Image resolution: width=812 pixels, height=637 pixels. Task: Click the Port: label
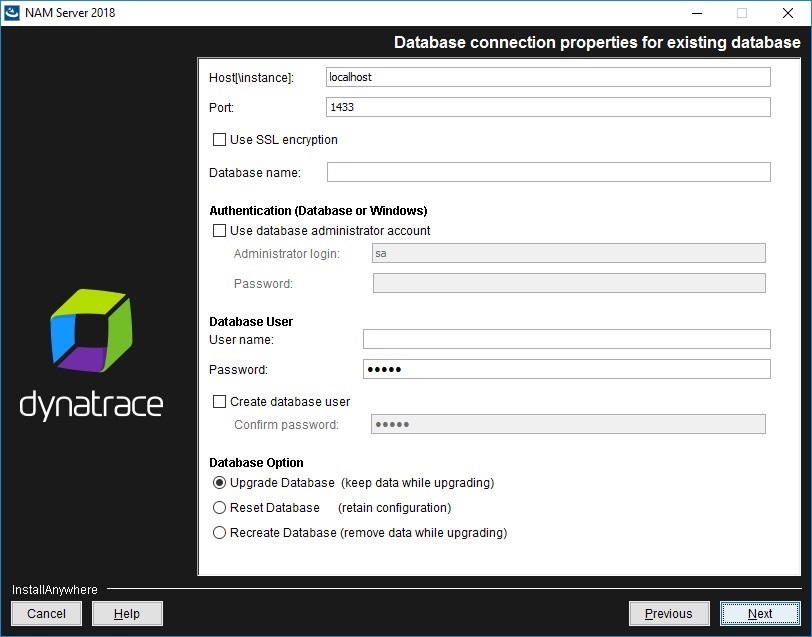[221, 108]
